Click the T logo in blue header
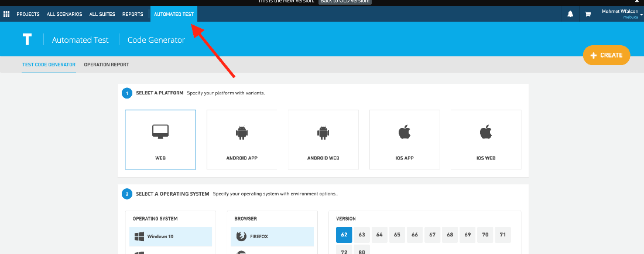The image size is (644, 254). click(27, 39)
